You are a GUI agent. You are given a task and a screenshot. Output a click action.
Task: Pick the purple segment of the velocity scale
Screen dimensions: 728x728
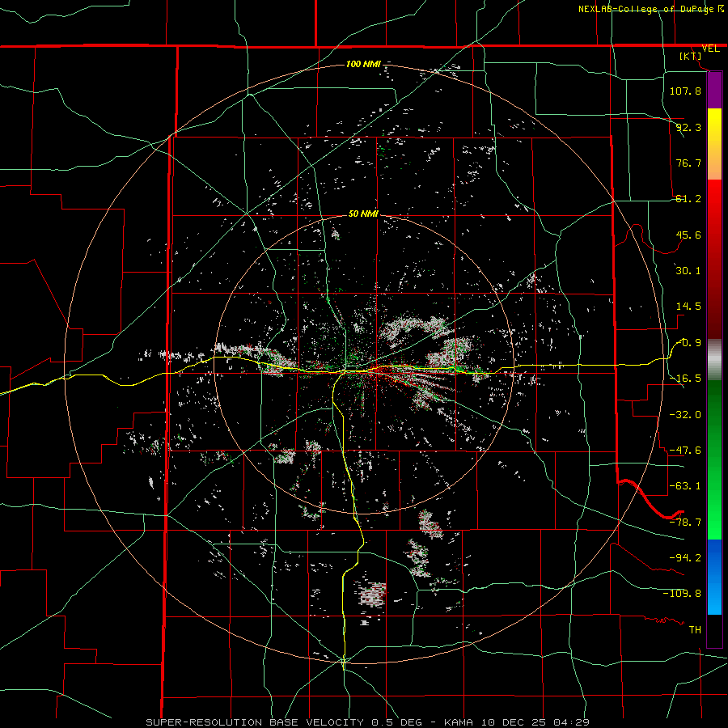[x=714, y=91]
